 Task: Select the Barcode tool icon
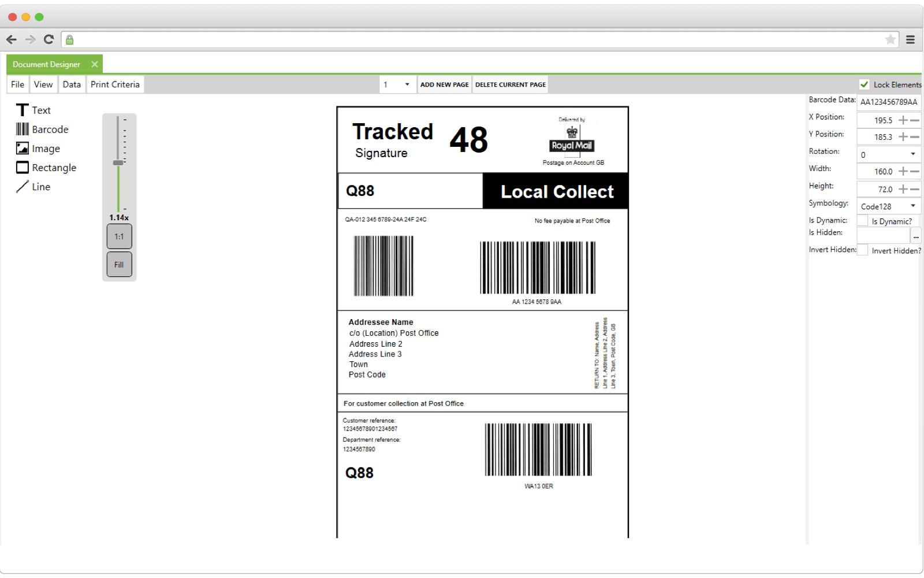coord(23,129)
